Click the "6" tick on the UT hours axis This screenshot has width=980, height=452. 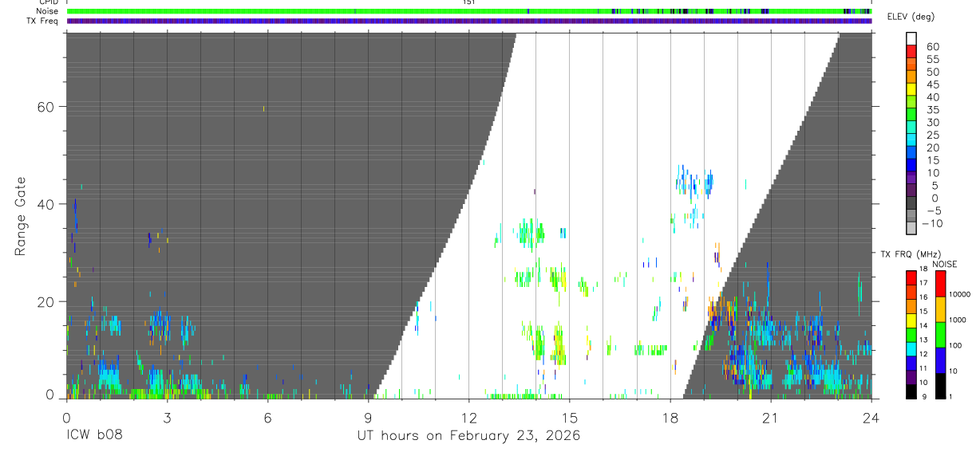pos(267,418)
